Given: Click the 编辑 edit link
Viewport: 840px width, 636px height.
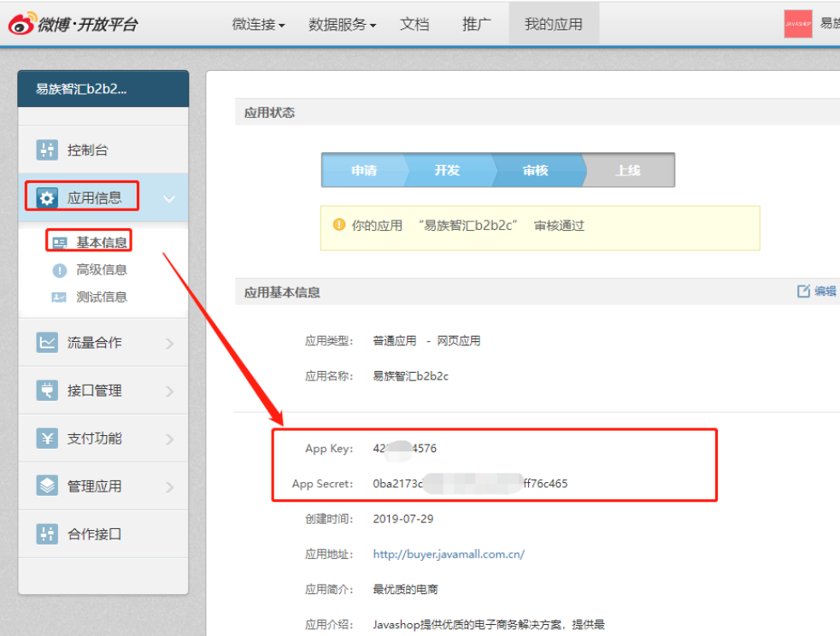Looking at the screenshot, I should tap(817, 291).
